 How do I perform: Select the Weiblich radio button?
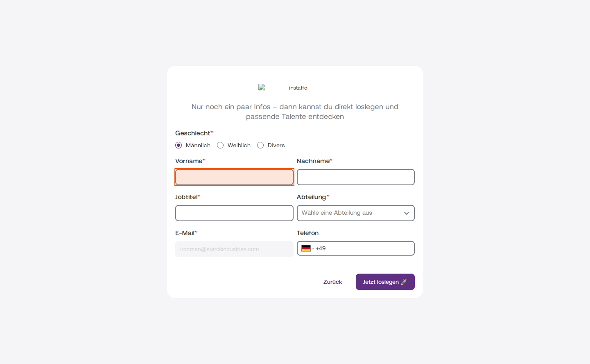pos(220,145)
